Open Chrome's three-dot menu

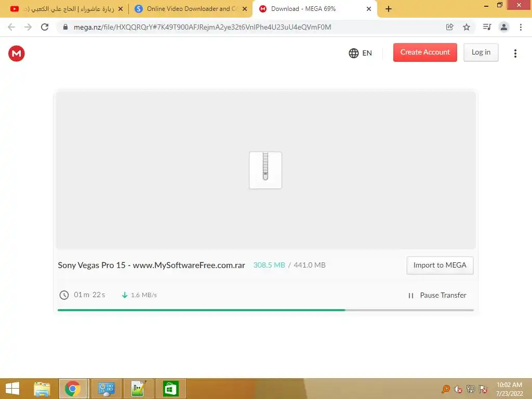[521, 27]
